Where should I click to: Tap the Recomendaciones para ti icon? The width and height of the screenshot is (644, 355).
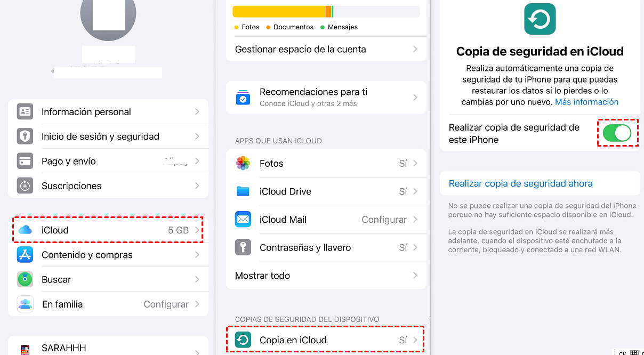coord(243,98)
